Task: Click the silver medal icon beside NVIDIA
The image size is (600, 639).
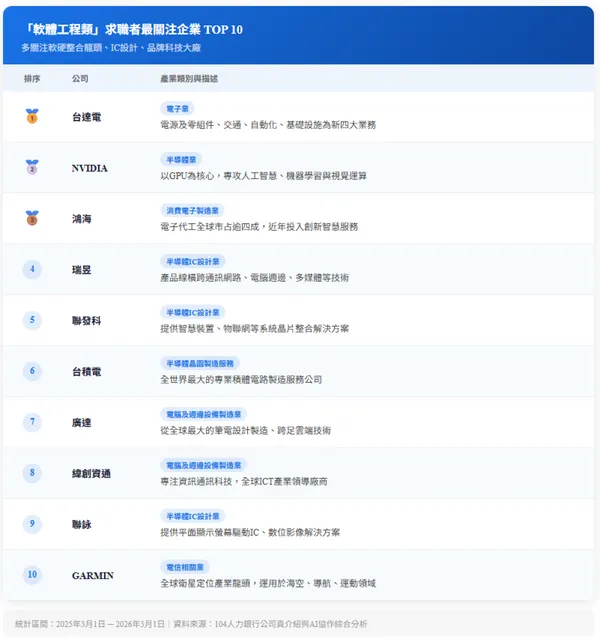Action: pyautogui.click(x=32, y=167)
